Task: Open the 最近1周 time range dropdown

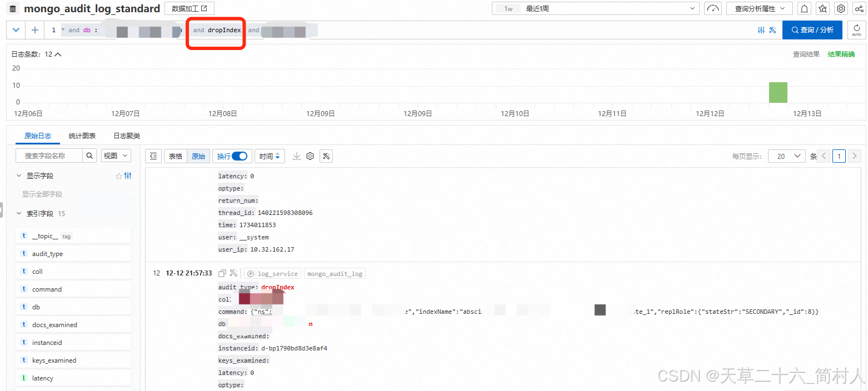Action: click(596, 8)
